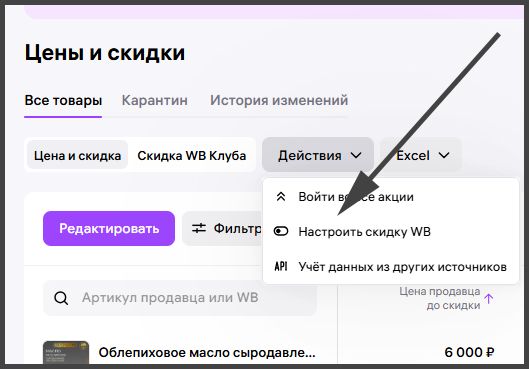Screen dimensions: 529x369
Task: Select the Цена и скидка segment
Action: click(77, 155)
